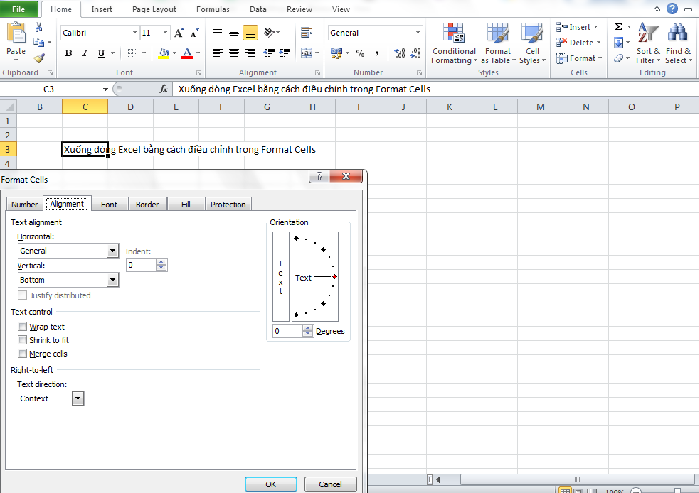Click the Center text icon
The width and height of the screenshot is (699, 493).
(x=234, y=53)
